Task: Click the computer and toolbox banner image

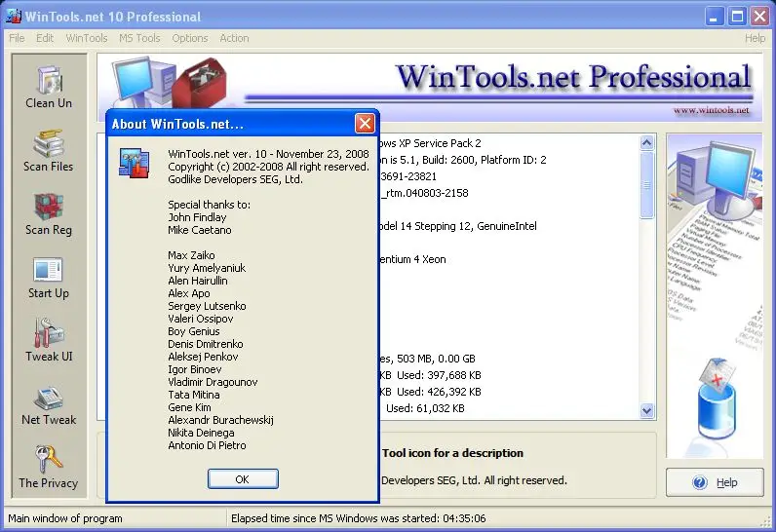Action: coord(170,82)
